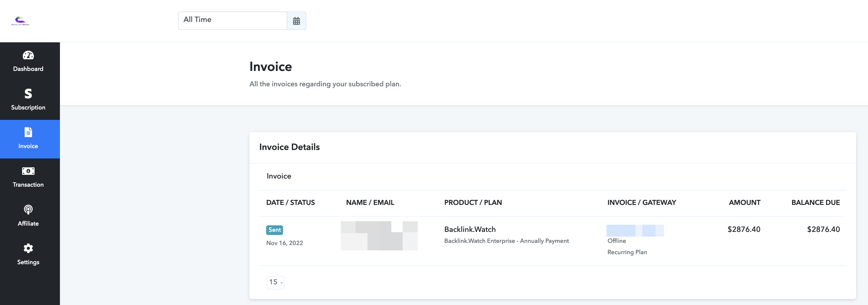868x305 pixels.
Task: Click the Affiliate podcast icon
Action: point(28,210)
